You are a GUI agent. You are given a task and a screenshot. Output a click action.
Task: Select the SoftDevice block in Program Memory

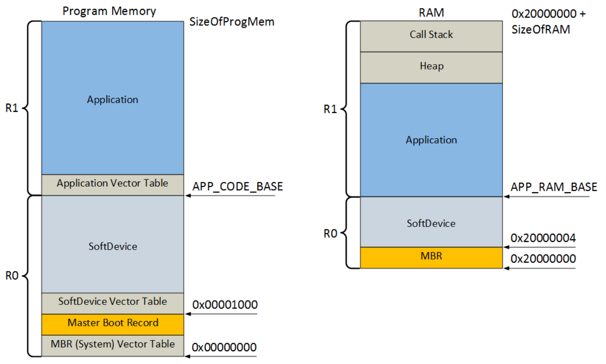pos(113,244)
